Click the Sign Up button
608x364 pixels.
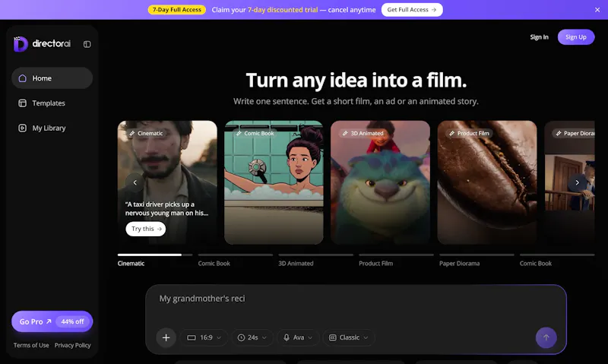(576, 37)
